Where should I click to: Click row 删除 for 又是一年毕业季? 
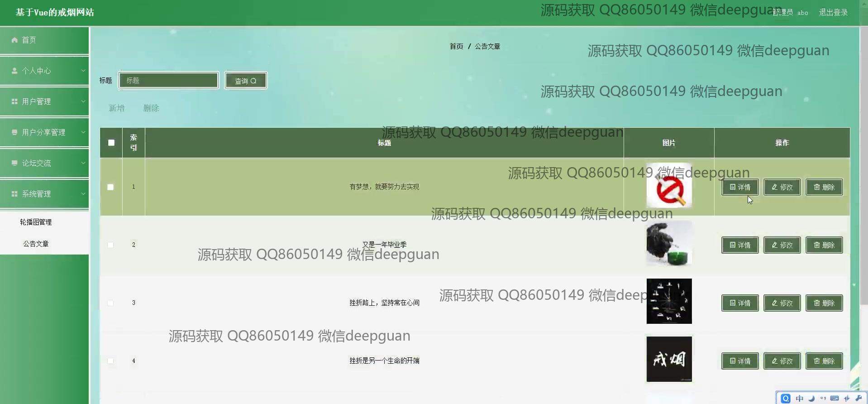click(824, 245)
